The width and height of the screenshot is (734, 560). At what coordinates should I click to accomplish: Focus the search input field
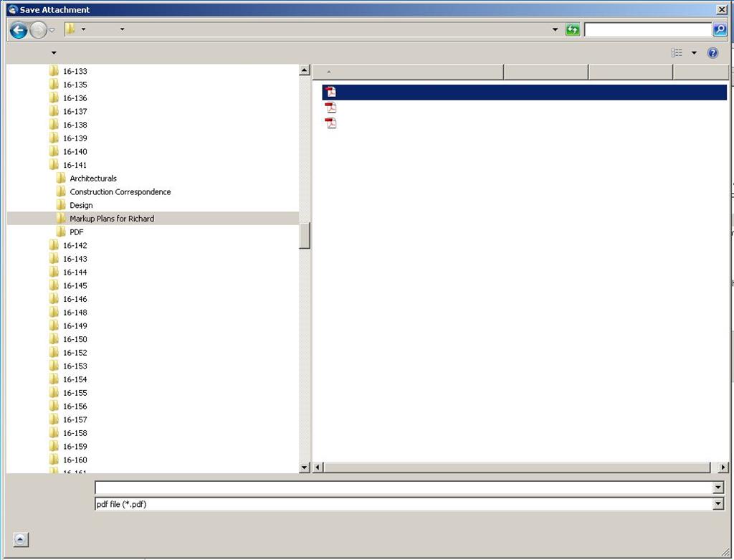[x=648, y=29]
